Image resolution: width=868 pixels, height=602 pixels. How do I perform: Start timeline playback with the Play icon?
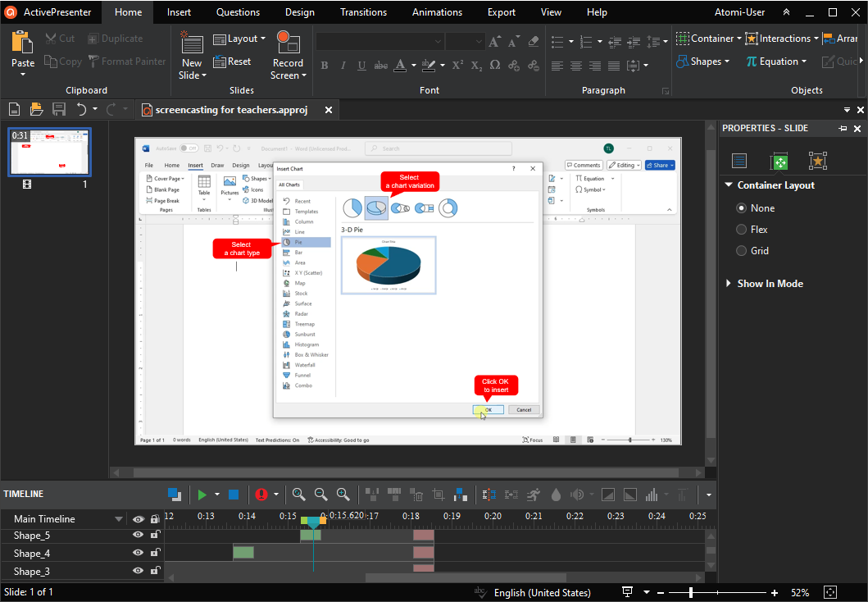point(201,495)
